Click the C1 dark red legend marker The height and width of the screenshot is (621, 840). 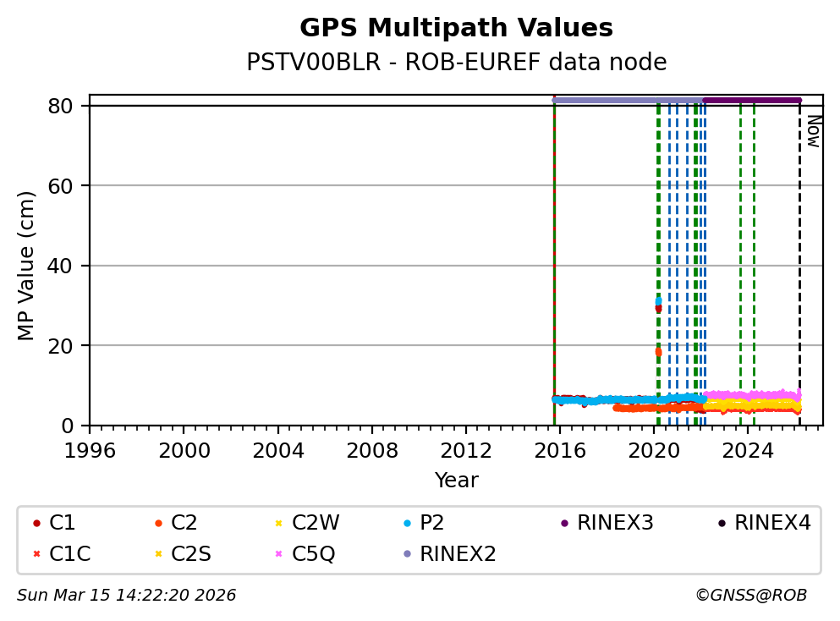pyautogui.click(x=36, y=524)
